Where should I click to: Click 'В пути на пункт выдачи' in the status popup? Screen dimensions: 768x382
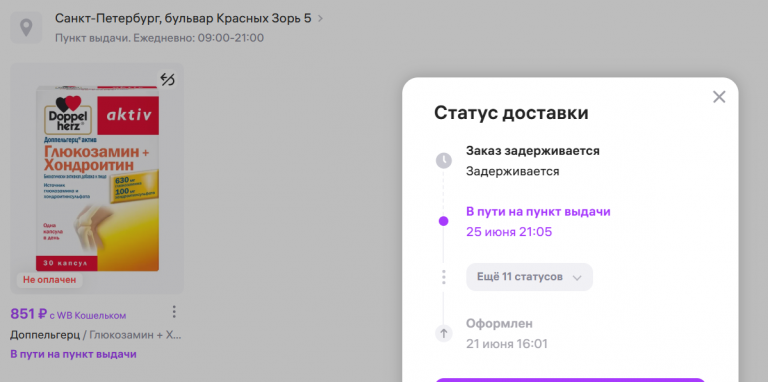pos(538,212)
